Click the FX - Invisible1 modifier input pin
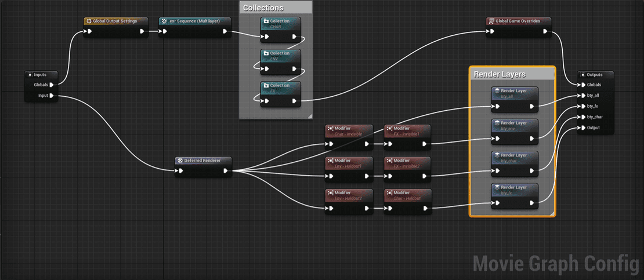The image size is (644, 280). 390,144
